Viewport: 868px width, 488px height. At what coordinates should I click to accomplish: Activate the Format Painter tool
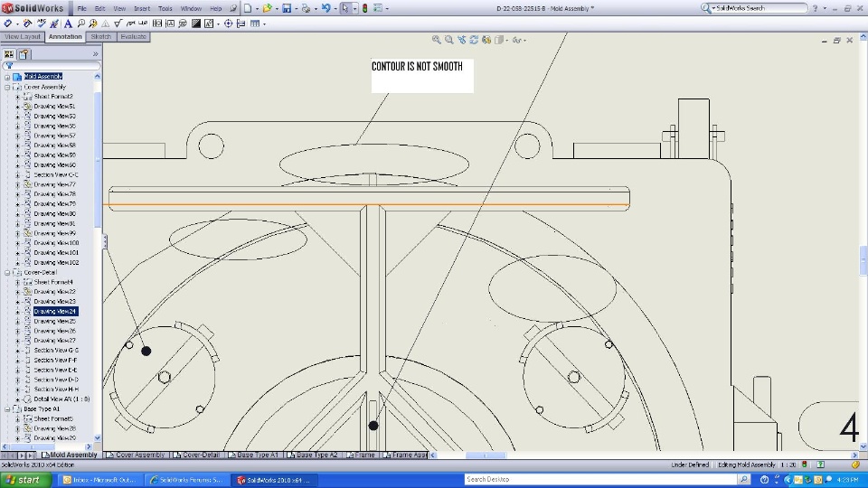click(54, 23)
